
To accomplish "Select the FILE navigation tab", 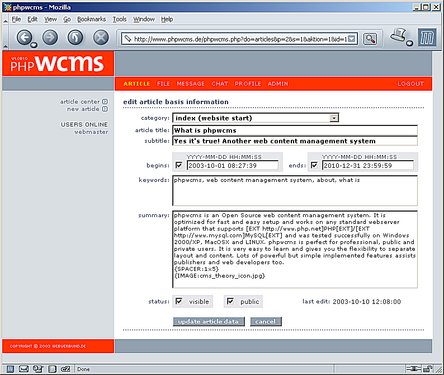I will click(163, 84).
